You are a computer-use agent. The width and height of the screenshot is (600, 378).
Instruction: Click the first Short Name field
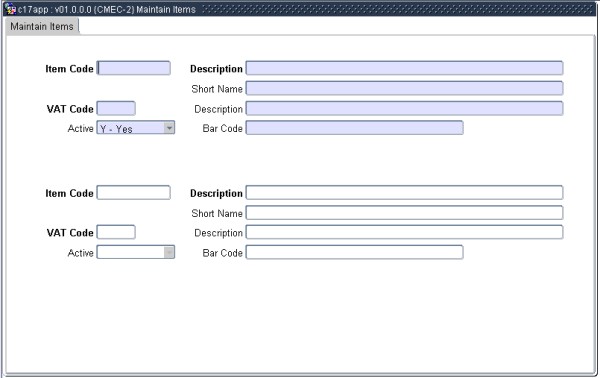(x=404, y=88)
